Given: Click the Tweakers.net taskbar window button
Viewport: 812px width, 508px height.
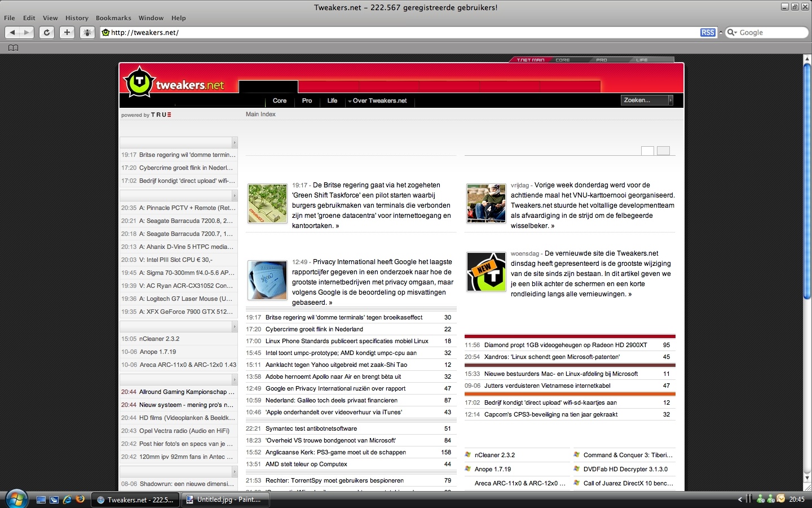Looking at the screenshot, I should coord(135,500).
